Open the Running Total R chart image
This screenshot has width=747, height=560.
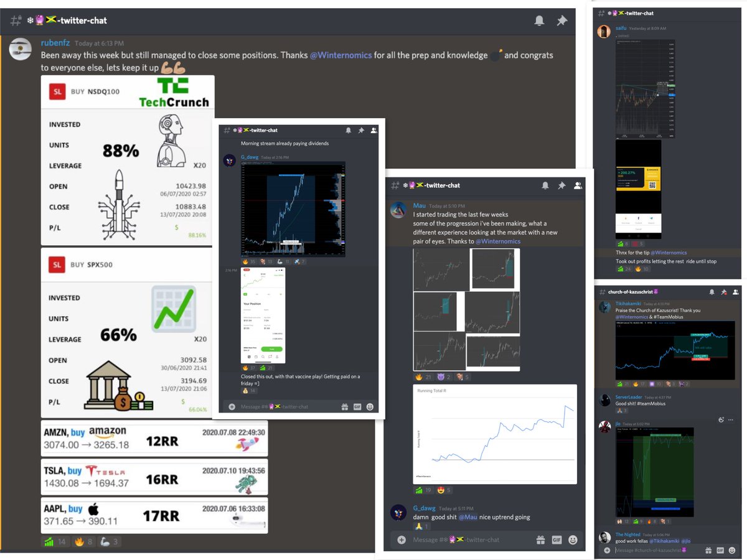(495, 434)
